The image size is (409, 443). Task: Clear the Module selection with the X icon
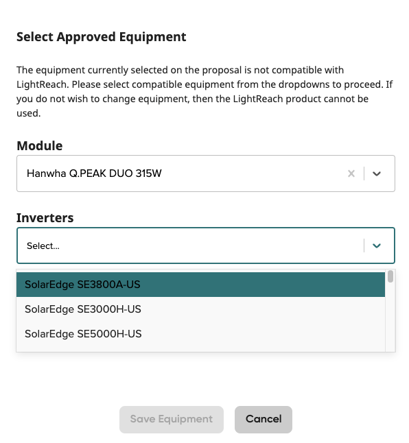(351, 173)
